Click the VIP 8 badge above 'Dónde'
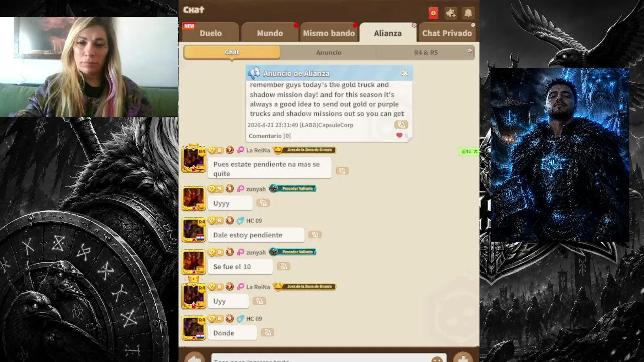This screenshot has width=644, height=362. click(215, 318)
